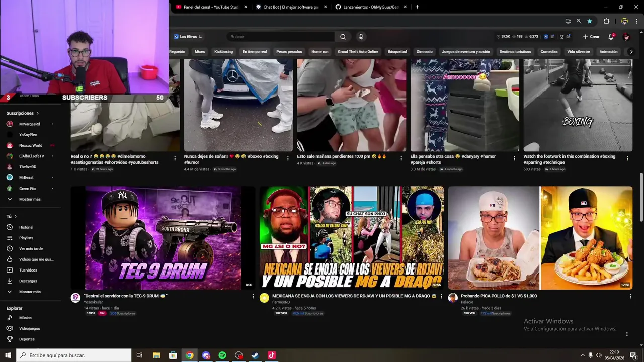The image size is (644, 362).
Task: Expand the Tú section arrow
Action: (16, 216)
